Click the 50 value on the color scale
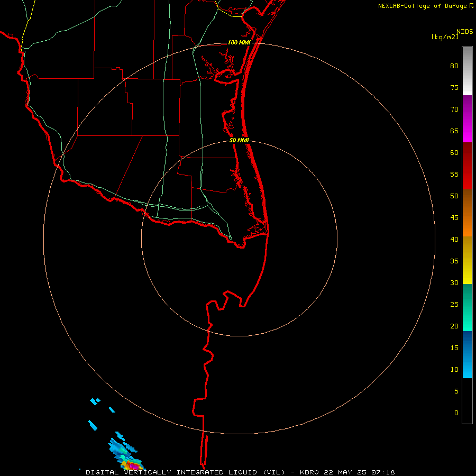476x476 pixels. point(454,196)
